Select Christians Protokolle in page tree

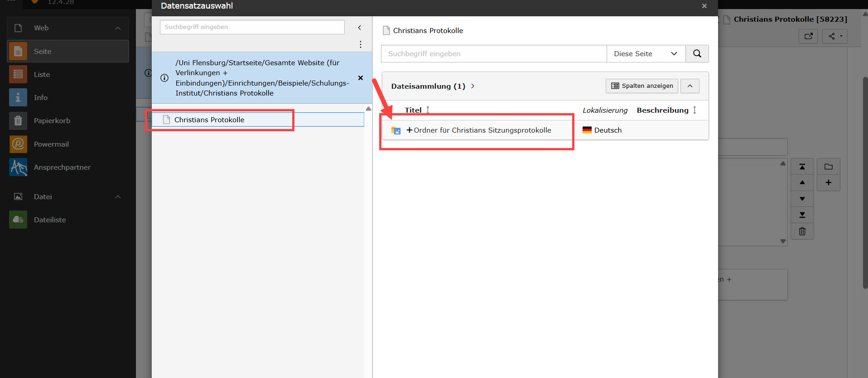209,120
